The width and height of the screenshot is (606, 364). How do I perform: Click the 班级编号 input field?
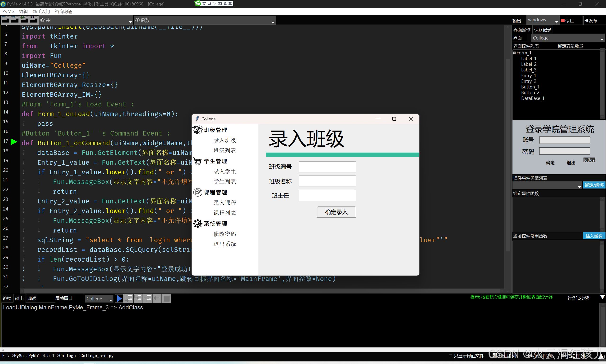point(327,167)
